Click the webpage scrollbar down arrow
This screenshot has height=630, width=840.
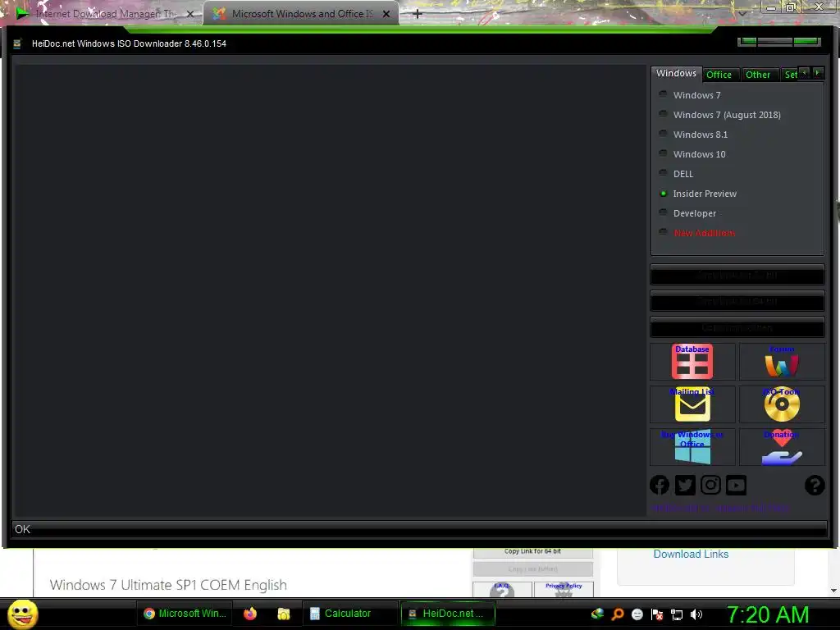pos(833,591)
